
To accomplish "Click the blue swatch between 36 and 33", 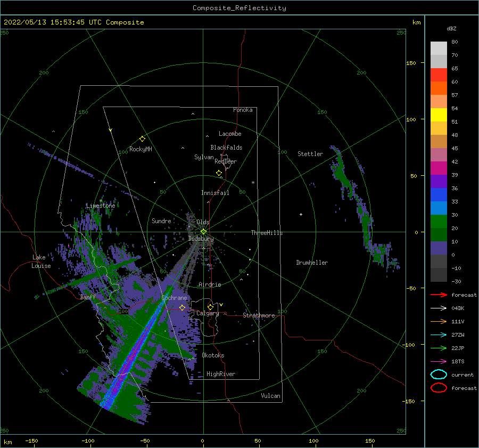I will (x=439, y=195).
